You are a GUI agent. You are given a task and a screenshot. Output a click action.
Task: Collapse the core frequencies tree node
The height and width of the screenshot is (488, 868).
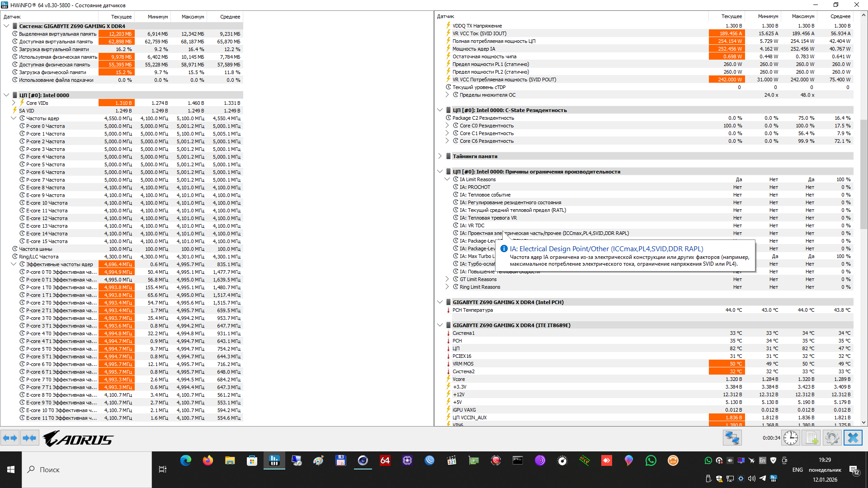14,118
